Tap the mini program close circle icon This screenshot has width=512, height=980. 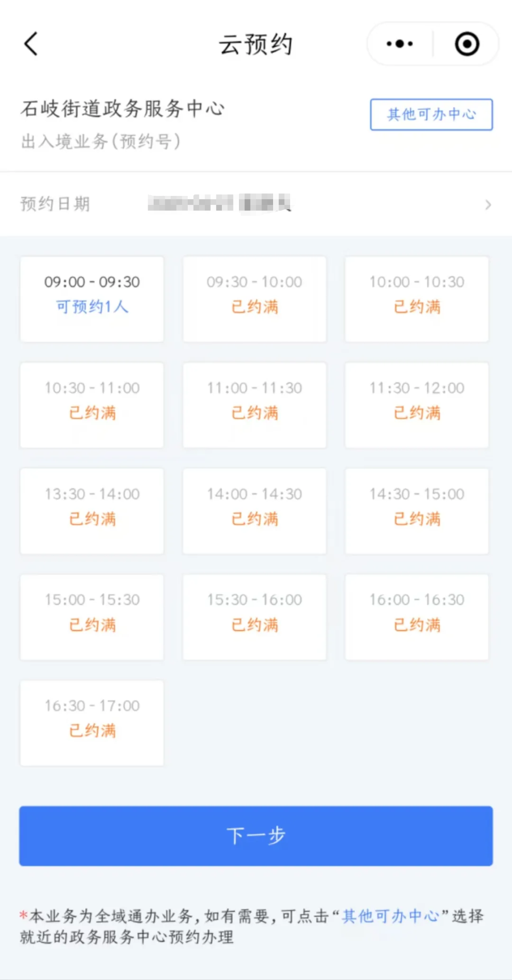[x=467, y=44]
